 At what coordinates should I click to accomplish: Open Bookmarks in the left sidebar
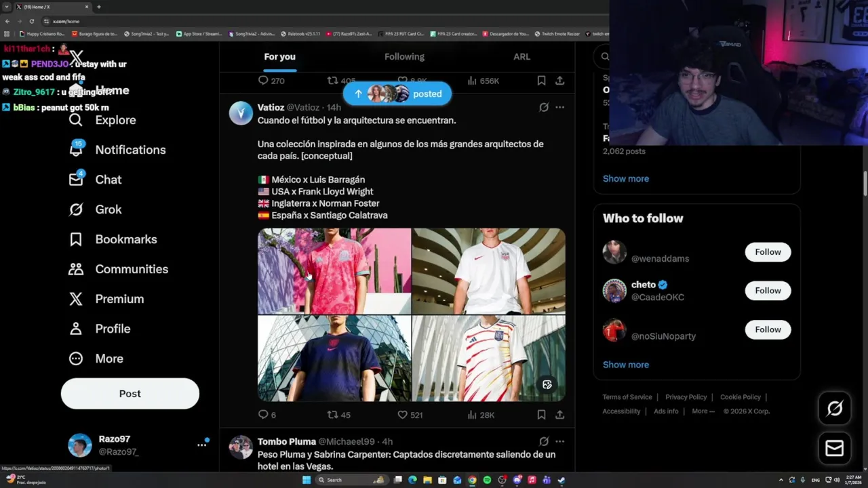tap(113, 239)
